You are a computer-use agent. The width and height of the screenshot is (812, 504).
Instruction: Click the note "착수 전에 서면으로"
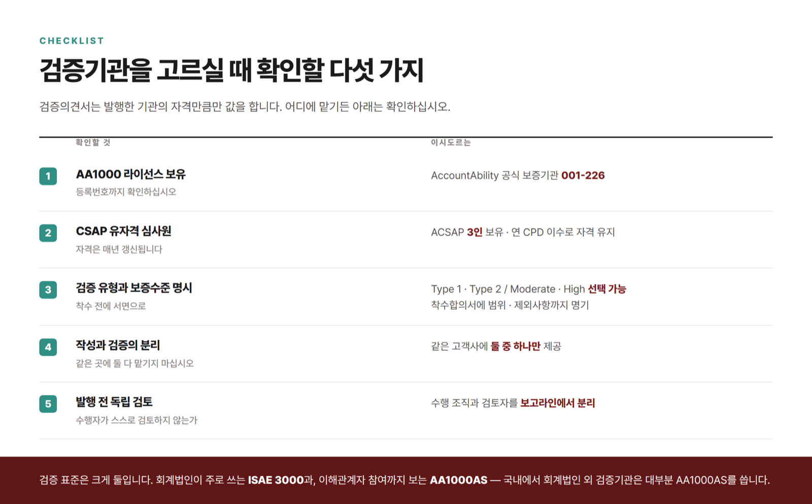[111, 306]
